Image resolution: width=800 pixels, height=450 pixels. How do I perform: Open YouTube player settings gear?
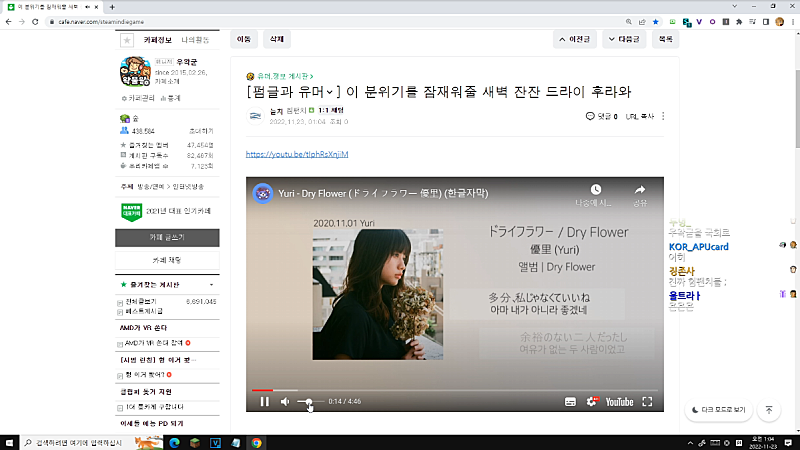(592, 402)
